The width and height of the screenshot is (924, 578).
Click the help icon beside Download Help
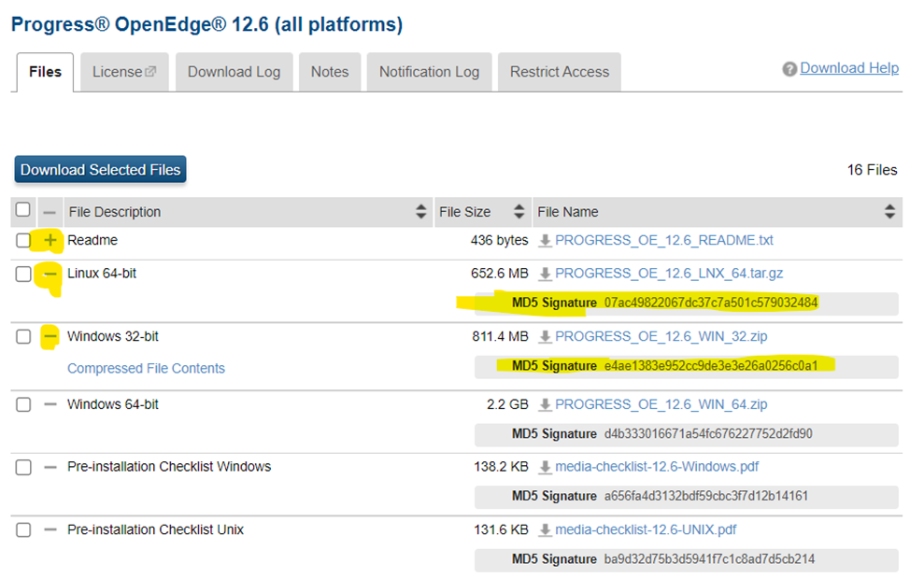[789, 67]
